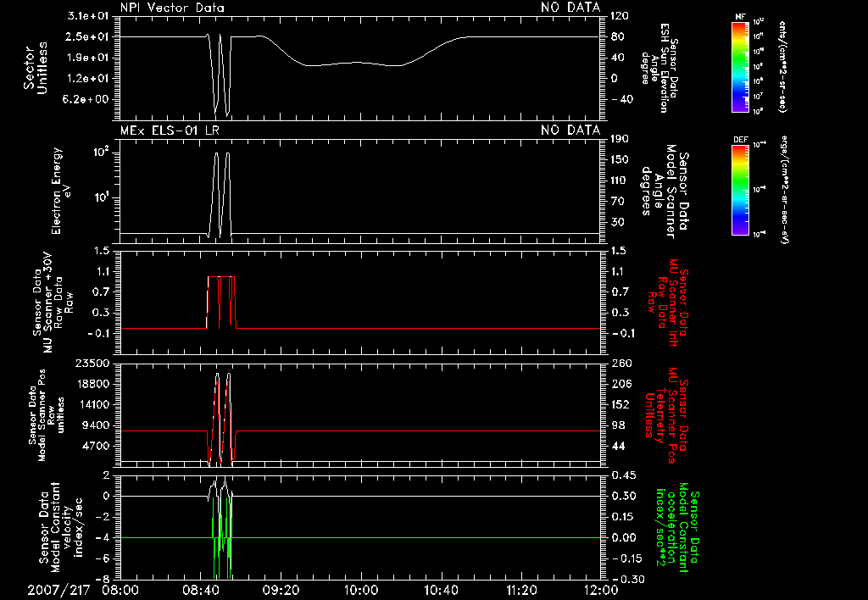Click the '11:20' time tick label
The width and height of the screenshot is (868, 600).
click(x=521, y=590)
